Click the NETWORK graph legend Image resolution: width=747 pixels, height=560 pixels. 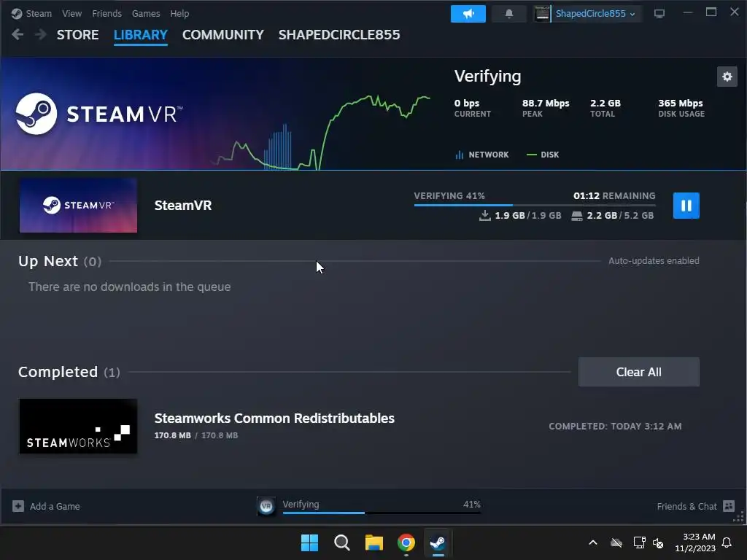tap(482, 155)
